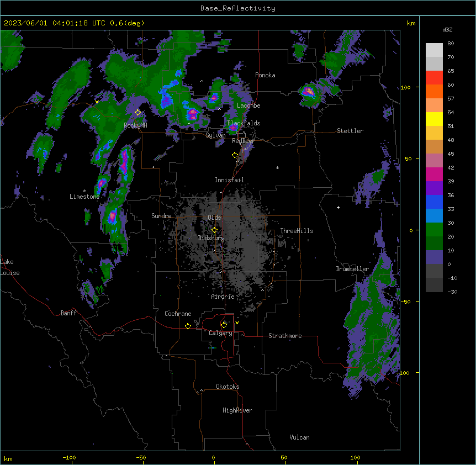The width and height of the screenshot is (476, 465).
Task: Select the bright green 20–30 dBZ legend swatch
Action: pyautogui.click(x=434, y=230)
